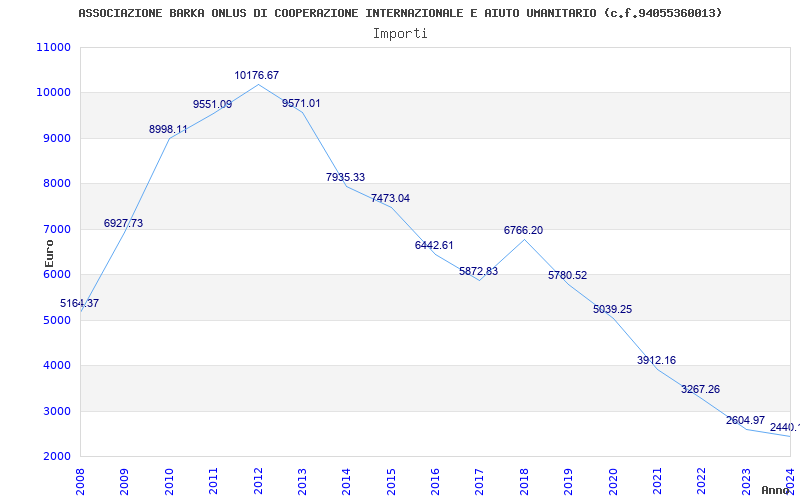The height and width of the screenshot is (500, 800).
Task: Click x-axis year 2017
Action: pyautogui.click(x=480, y=481)
